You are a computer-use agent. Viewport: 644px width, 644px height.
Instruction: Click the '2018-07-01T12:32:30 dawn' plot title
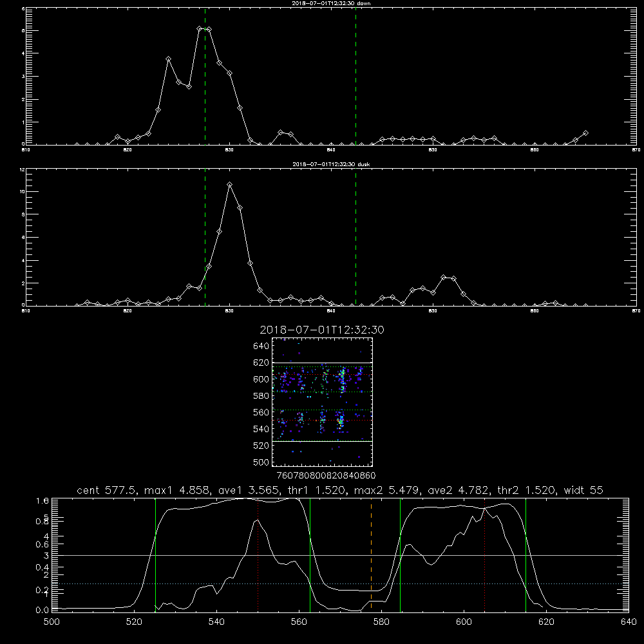pyautogui.click(x=331, y=3)
